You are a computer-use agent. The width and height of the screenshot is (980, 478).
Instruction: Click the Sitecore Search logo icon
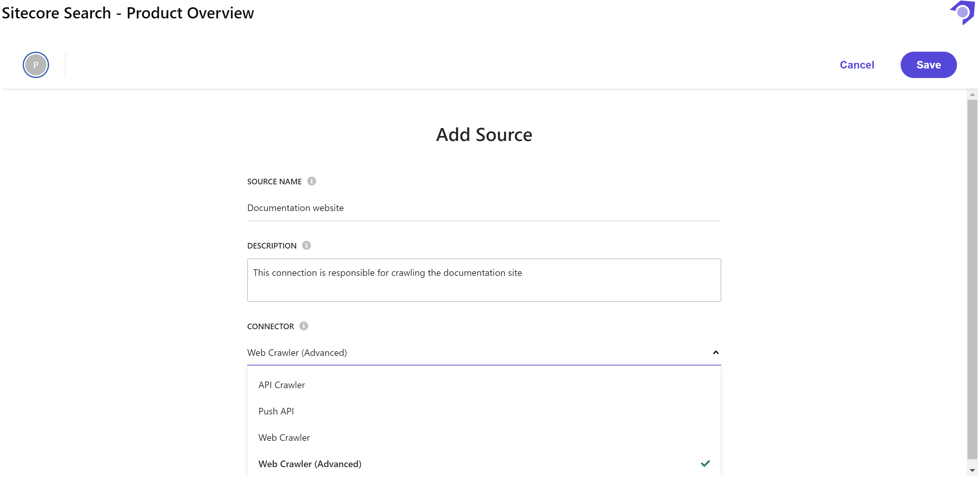(963, 12)
